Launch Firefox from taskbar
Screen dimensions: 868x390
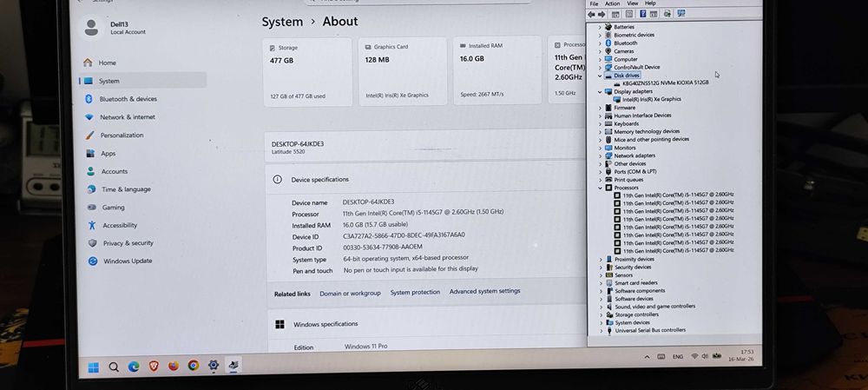(x=174, y=366)
